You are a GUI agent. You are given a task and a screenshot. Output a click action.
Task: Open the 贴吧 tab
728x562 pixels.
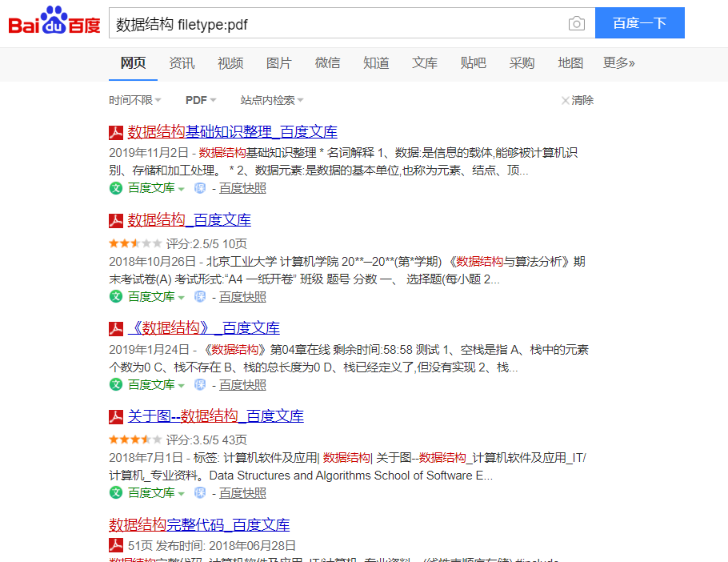click(x=473, y=63)
